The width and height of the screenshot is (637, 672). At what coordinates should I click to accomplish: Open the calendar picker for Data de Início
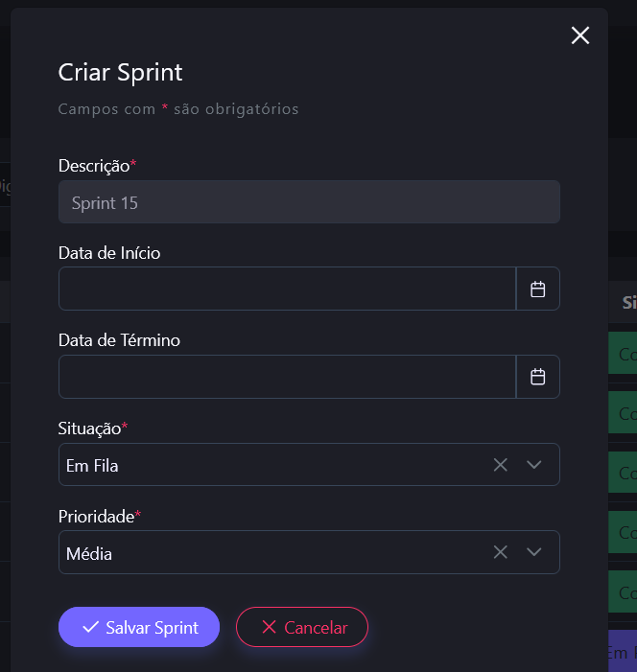point(538,289)
